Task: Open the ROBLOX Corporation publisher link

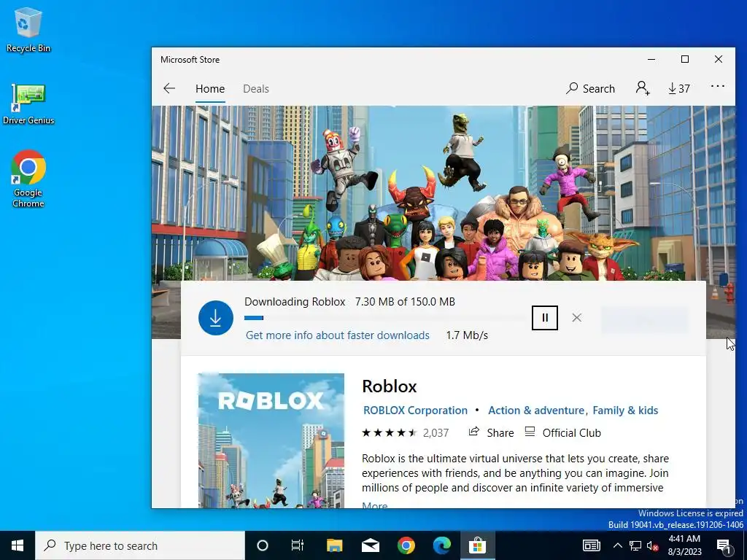Action: click(415, 411)
